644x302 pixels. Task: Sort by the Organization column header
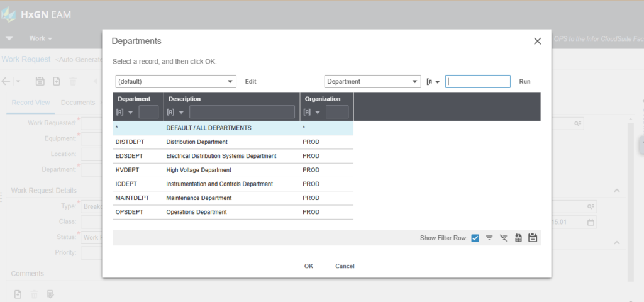[x=323, y=99]
